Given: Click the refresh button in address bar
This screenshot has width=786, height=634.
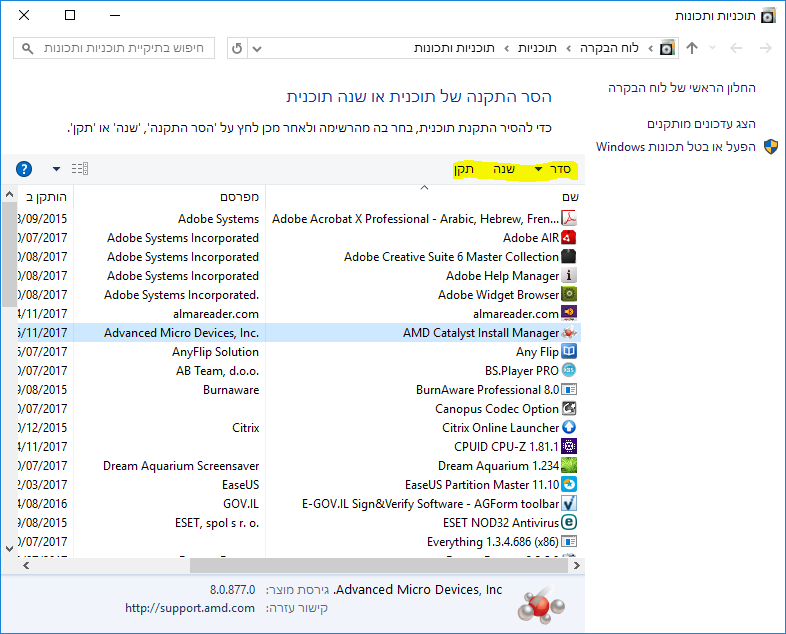Looking at the screenshot, I should click(x=237, y=48).
